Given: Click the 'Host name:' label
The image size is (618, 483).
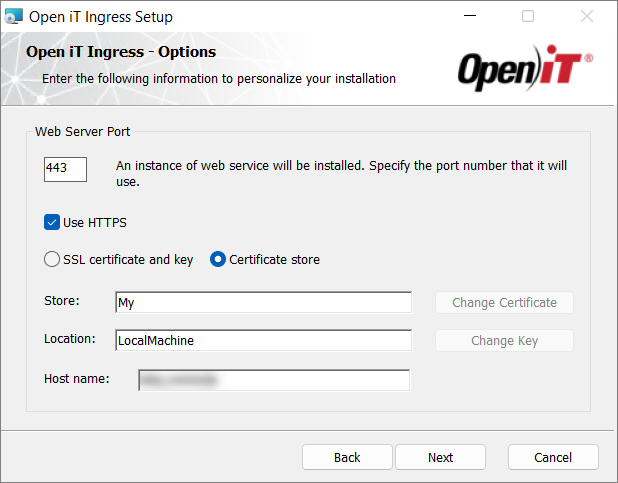Looking at the screenshot, I should point(77,379).
